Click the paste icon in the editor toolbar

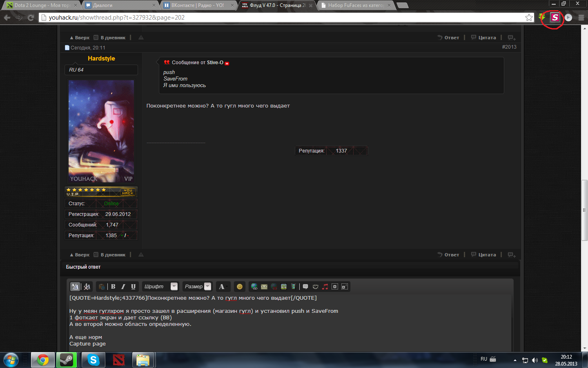coord(102,287)
